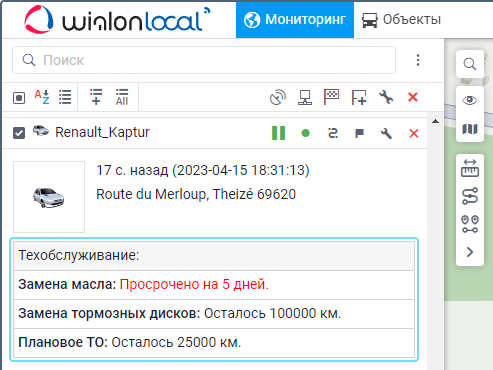This screenshot has width=493, height=370.
Task: Open nearest units pin tool
Action: [470, 224]
